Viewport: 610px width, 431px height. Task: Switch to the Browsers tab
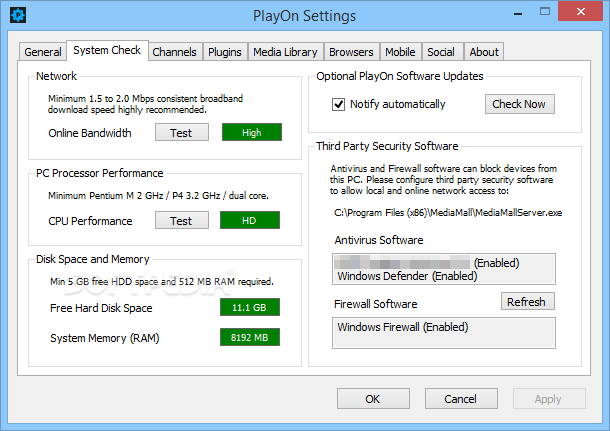(x=351, y=52)
